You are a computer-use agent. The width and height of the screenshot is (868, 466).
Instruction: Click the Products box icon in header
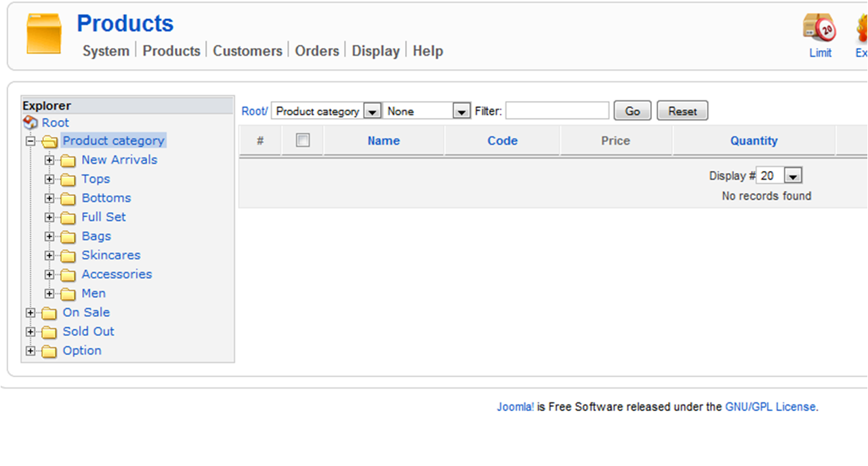[x=44, y=34]
